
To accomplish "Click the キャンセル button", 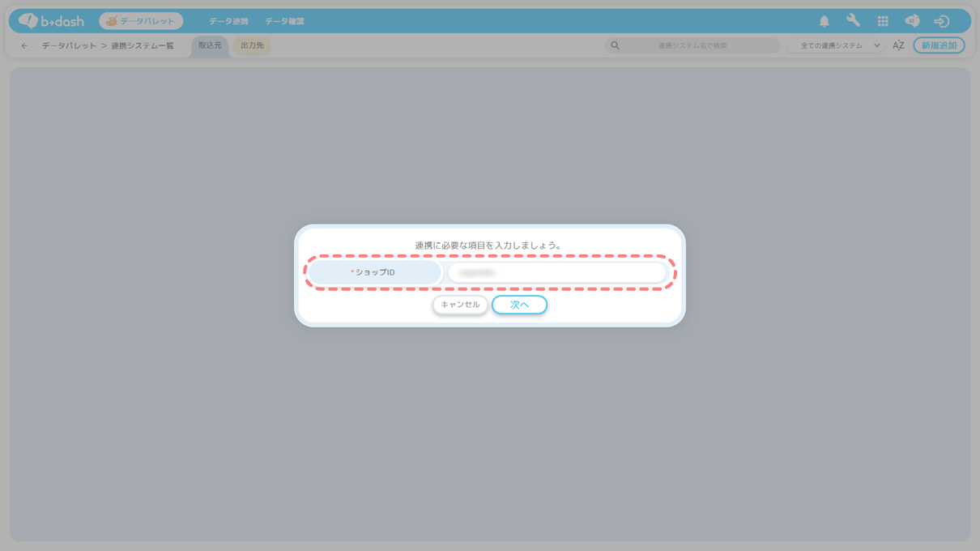I will (x=460, y=305).
